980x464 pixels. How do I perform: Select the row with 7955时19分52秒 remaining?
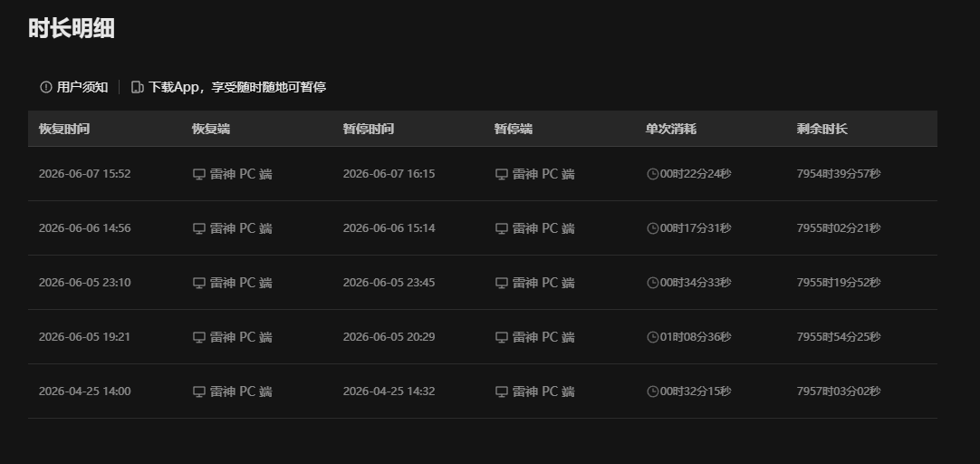[x=483, y=283]
